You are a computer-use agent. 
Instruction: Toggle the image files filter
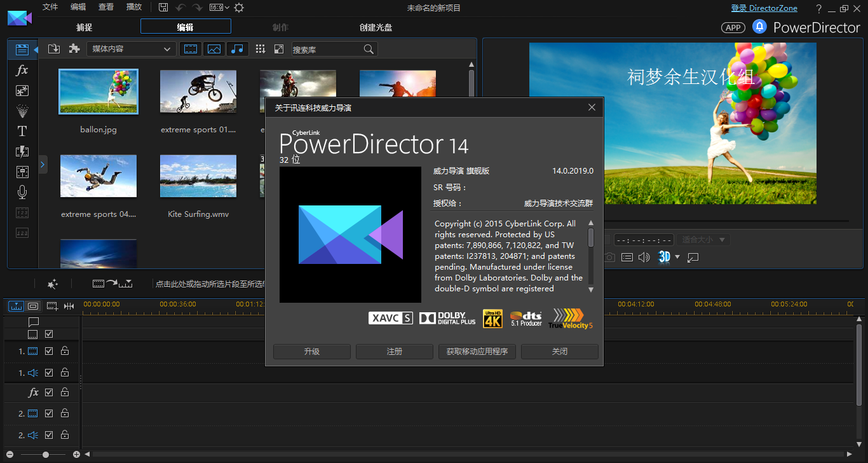click(x=214, y=49)
